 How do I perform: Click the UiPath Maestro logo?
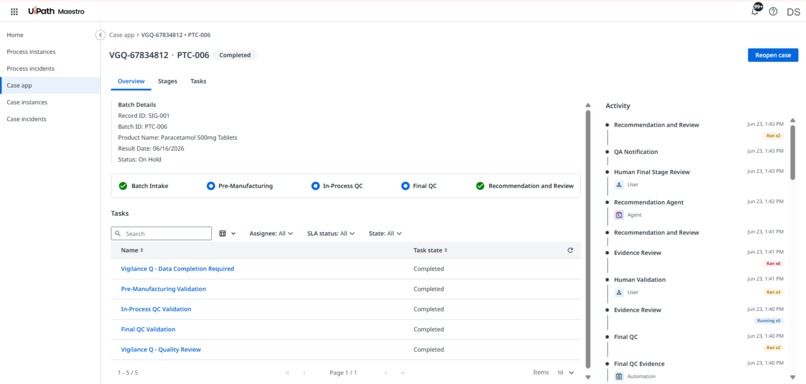point(56,11)
